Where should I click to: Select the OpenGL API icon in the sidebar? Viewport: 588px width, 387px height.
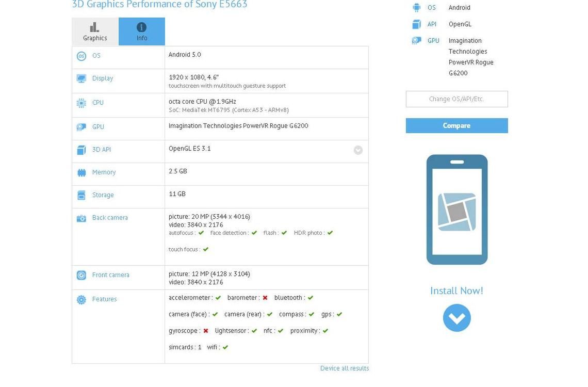click(417, 24)
